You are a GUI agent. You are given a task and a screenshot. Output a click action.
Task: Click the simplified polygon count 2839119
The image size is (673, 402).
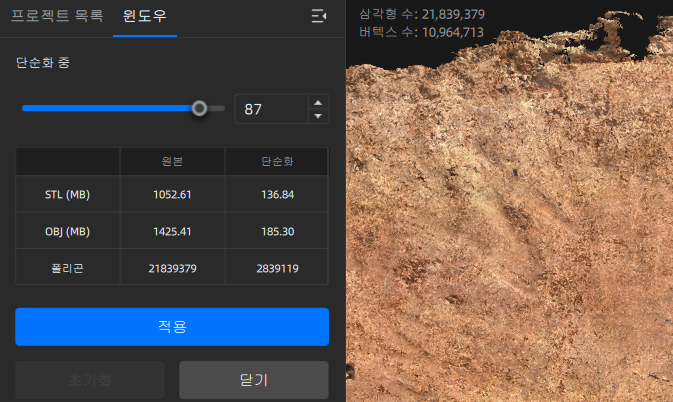(277, 268)
